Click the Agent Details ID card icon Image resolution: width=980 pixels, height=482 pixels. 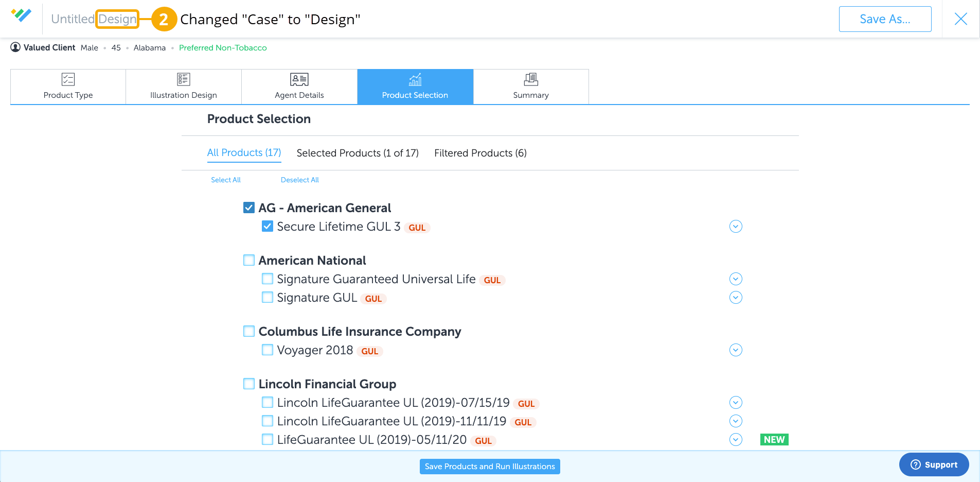(299, 79)
